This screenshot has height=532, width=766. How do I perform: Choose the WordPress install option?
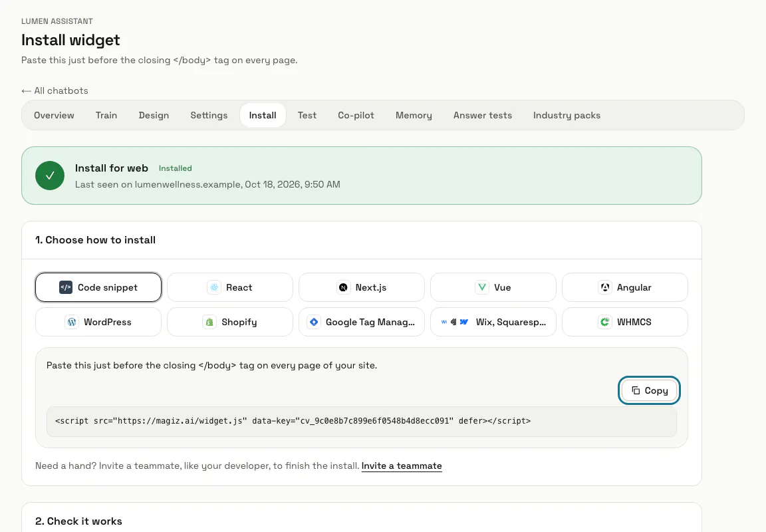pyautogui.click(x=98, y=322)
